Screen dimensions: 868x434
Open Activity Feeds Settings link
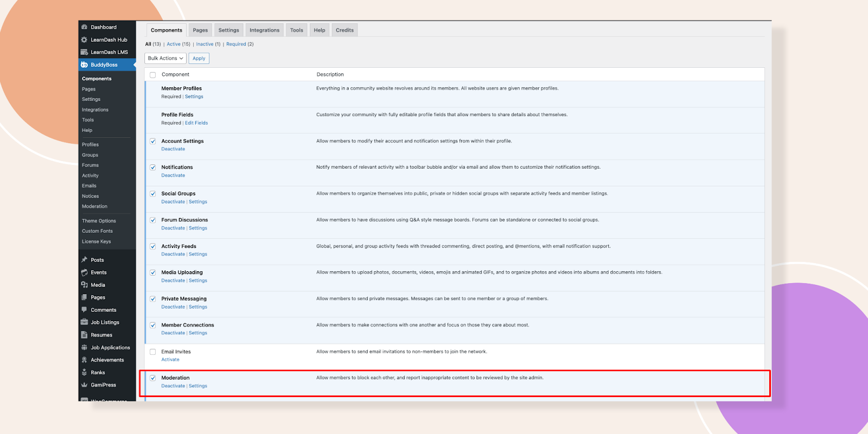[198, 254]
